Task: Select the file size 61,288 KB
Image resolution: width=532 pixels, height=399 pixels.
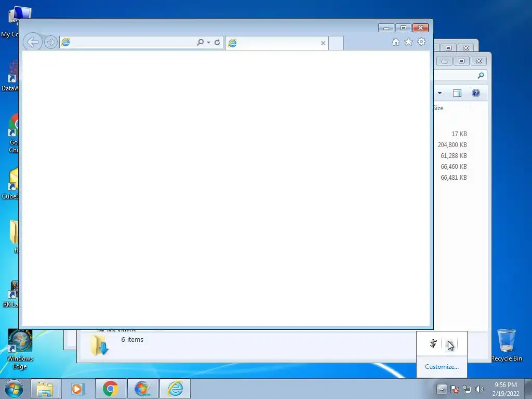Action: point(454,156)
